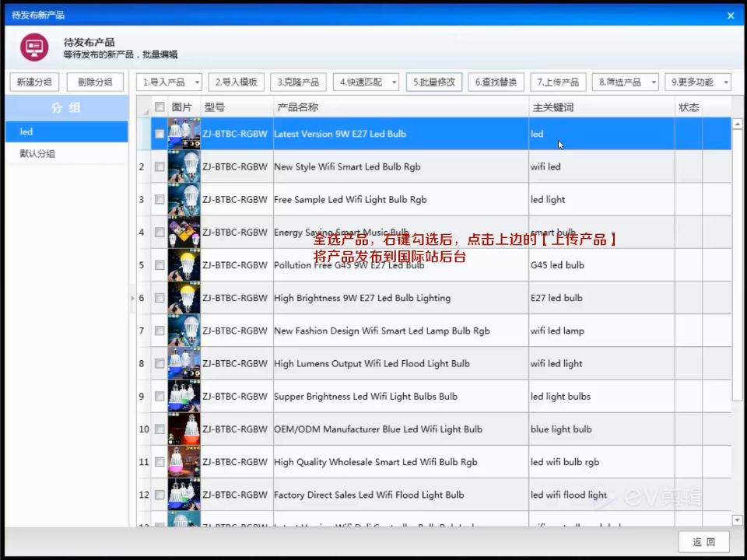Image resolution: width=747 pixels, height=560 pixels.
Task: Click 5.批量修改 button
Action: click(x=434, y=82)
